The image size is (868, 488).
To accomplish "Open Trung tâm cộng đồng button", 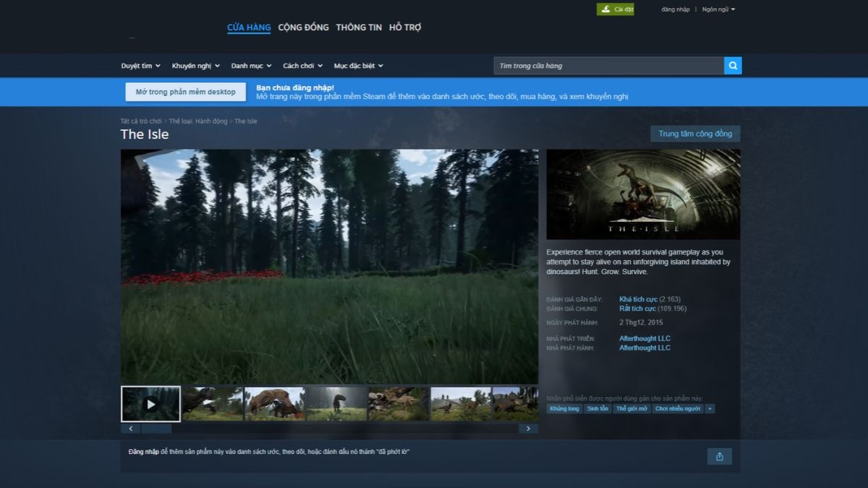I will pos(695,134).
